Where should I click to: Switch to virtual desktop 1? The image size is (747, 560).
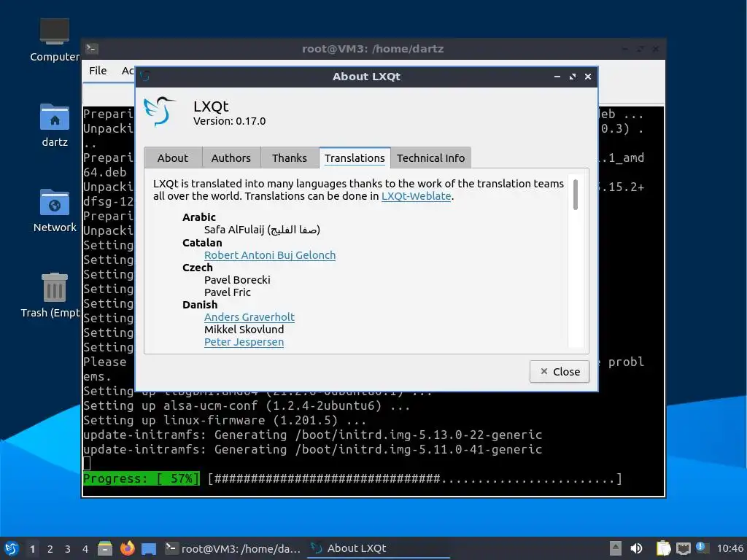[x=32, y=549]
